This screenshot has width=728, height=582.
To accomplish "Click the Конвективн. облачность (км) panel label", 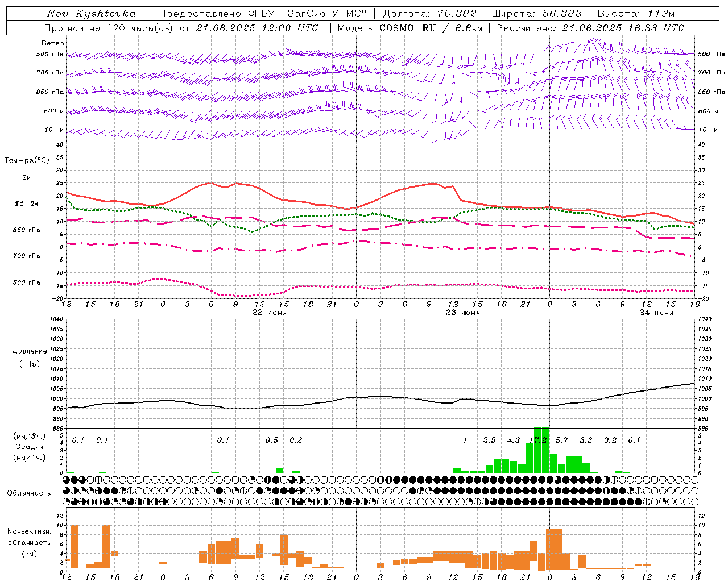I will click(x=30, y=543).
